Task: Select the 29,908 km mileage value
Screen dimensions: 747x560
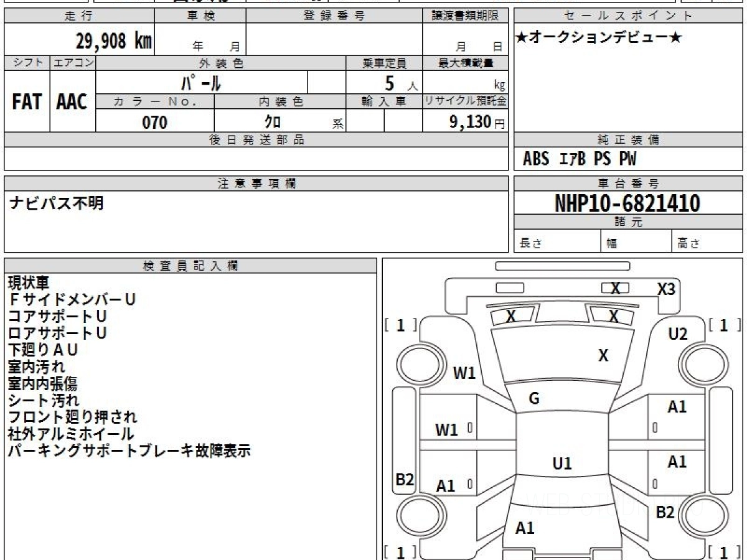Action: click(x=114, y=41)
